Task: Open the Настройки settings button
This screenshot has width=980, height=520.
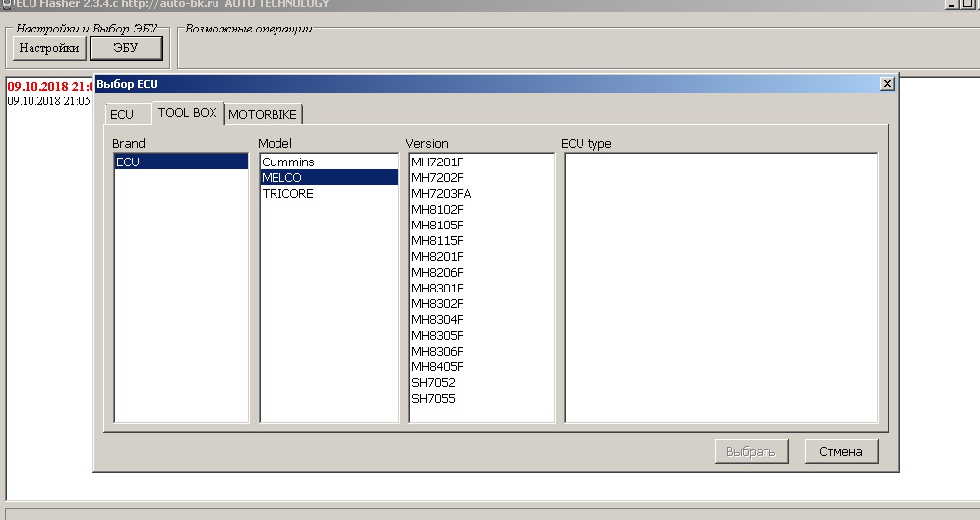Action: pos(49,48)
